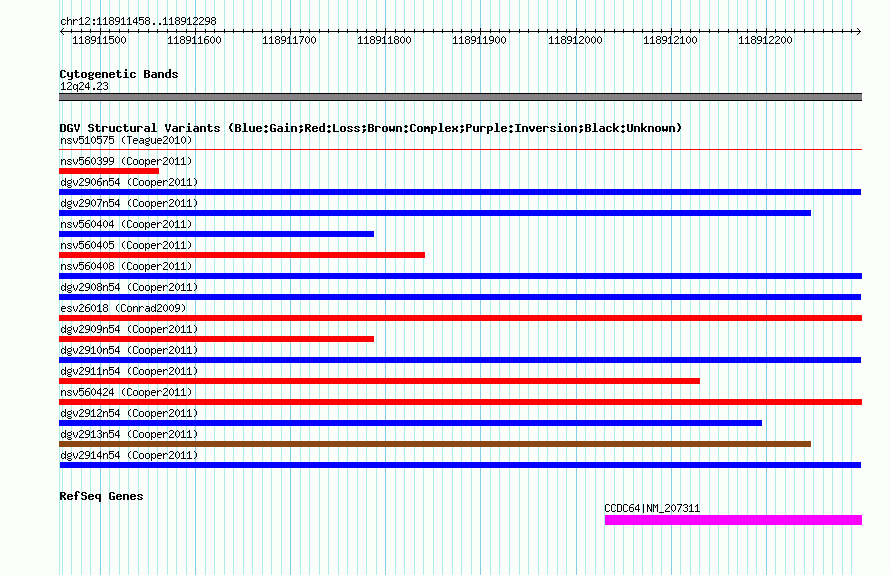The height and width of the screenshot is (575, 890).
Task: Open the nsv560399 (Cooper2011) label
Action: (126, 161)
